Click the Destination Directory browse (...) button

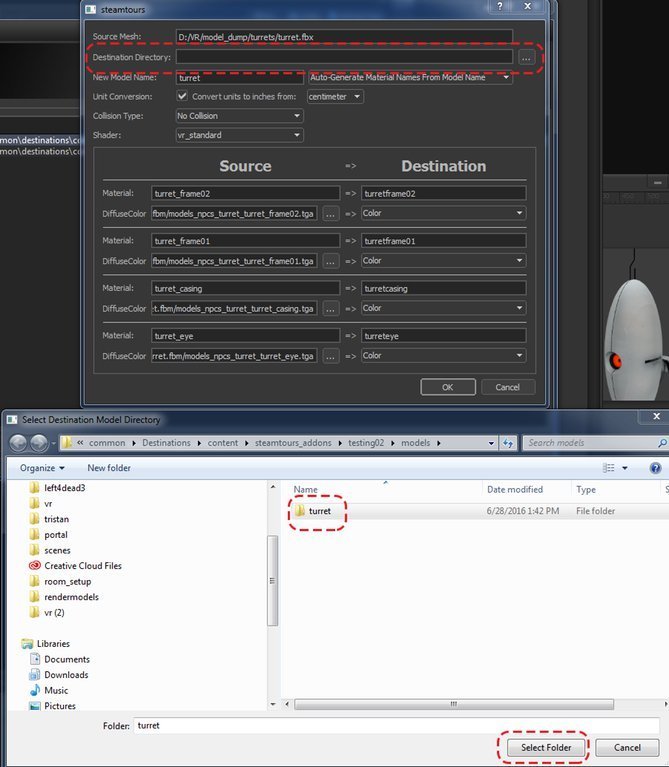526,58
